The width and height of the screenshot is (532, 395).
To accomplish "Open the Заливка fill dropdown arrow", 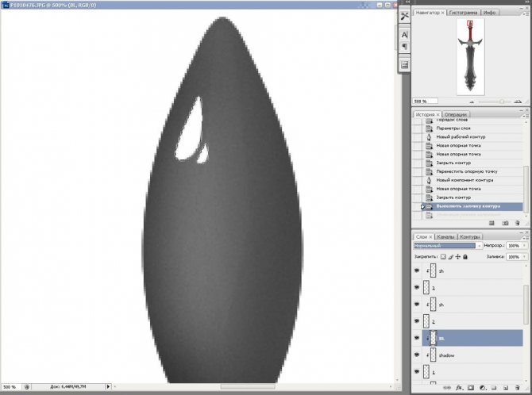I will coord(525,257).
